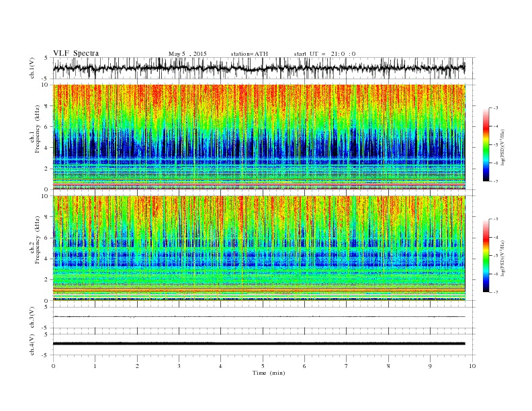Click the log(PSD) label beside ch.2 color bar
Image resolution: width=532 pixels, height=411 pixels.
click(x=503, y=258)
